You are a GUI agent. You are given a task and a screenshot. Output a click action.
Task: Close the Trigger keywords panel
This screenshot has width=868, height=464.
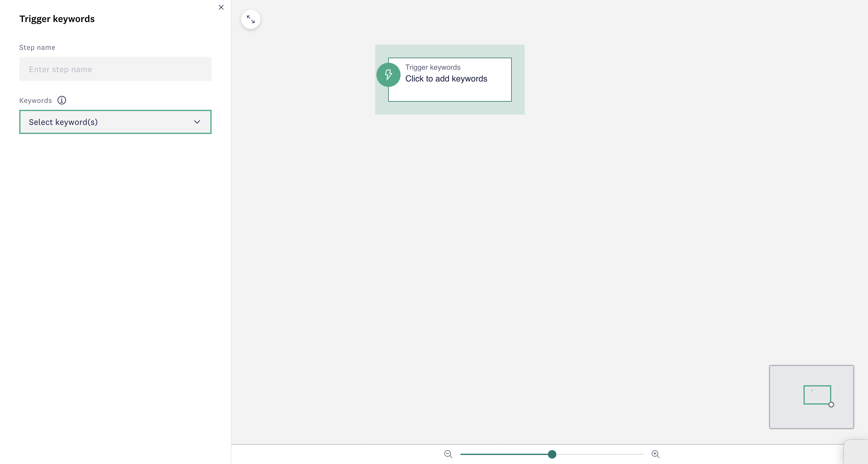pos(221,7)
